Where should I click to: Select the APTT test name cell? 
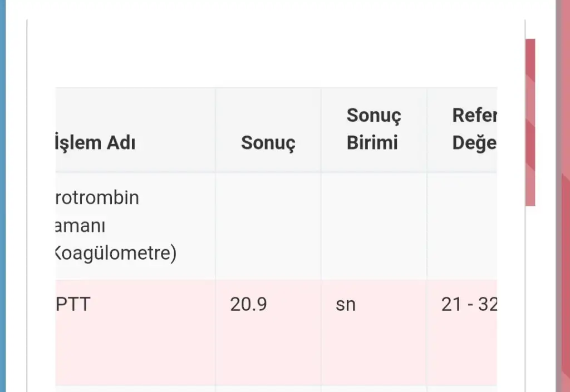(x=73, y=305)
